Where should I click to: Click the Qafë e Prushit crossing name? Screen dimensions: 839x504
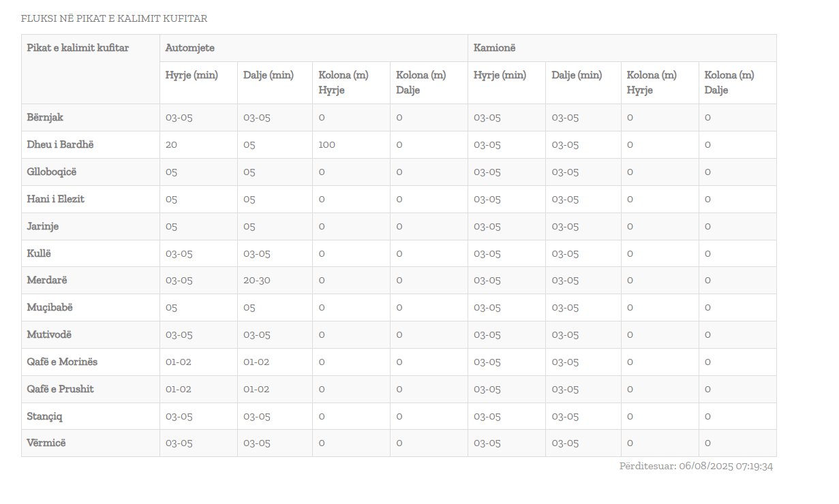(61, 389)
